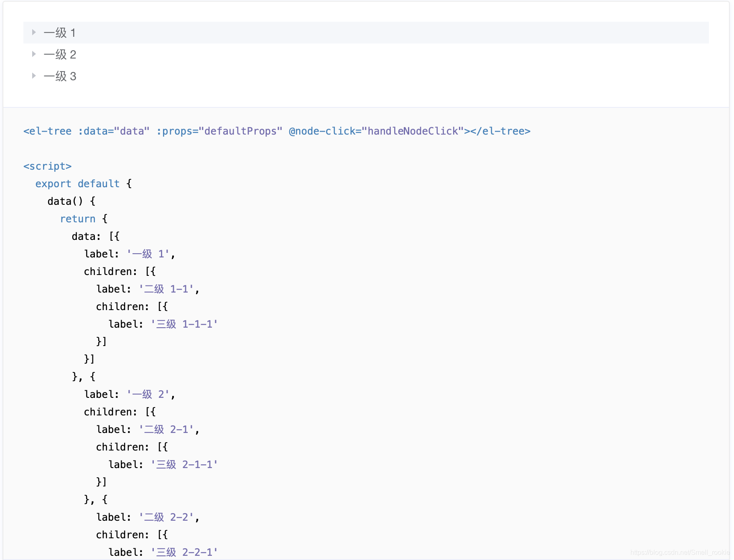Click the label '一级 1' code line
Viewport: 734px width, 560px height.
click(x=130, y=254)
